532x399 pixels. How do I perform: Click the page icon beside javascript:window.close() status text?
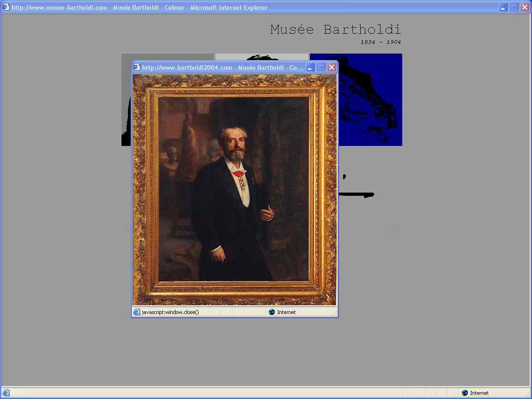[x=137, y=312]
